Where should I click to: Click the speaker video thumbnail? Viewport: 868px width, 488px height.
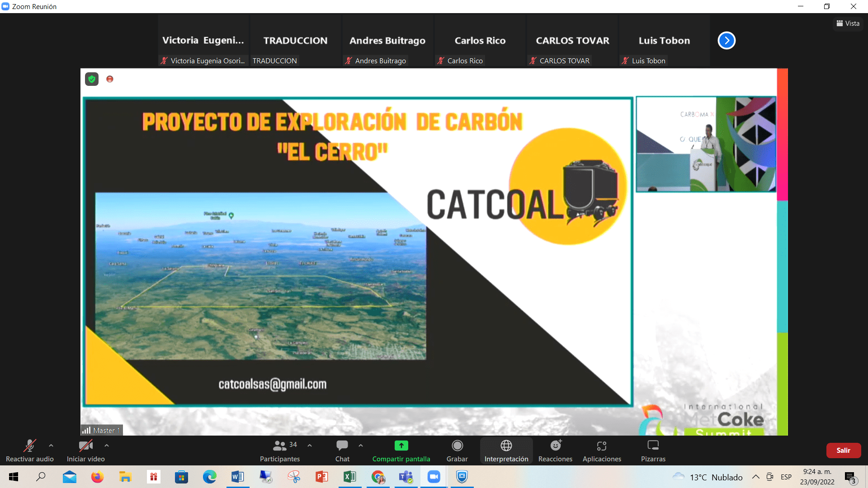(706, 144)
